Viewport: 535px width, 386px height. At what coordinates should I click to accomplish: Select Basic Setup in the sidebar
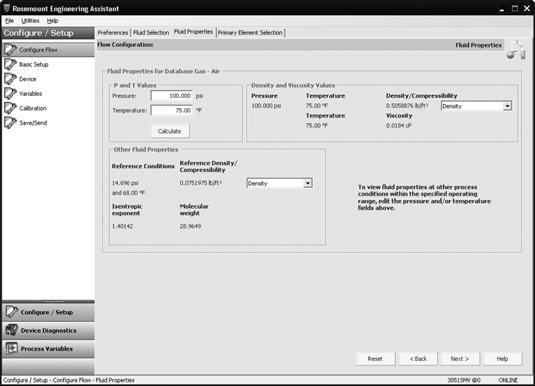click(34, 65)
